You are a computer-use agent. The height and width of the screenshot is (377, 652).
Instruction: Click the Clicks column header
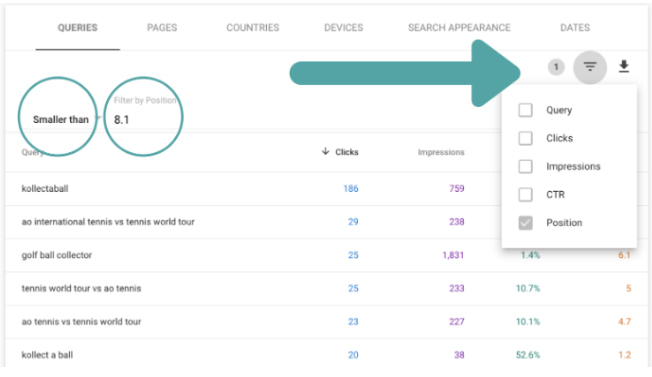(x=347, y=152)
